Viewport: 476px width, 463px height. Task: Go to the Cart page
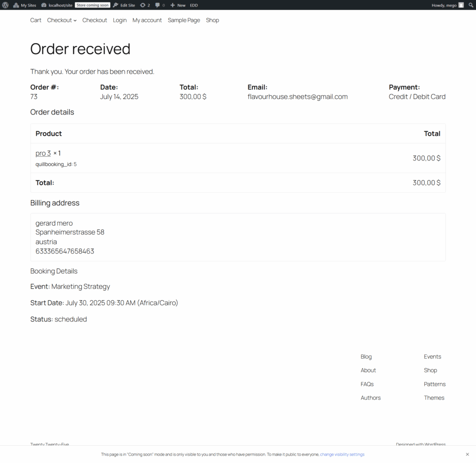coord(36,20)
